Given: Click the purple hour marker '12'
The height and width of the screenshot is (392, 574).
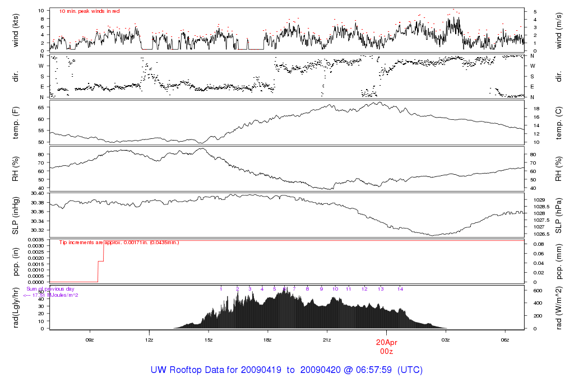Looking at the screenshot, I should point(364,289).
